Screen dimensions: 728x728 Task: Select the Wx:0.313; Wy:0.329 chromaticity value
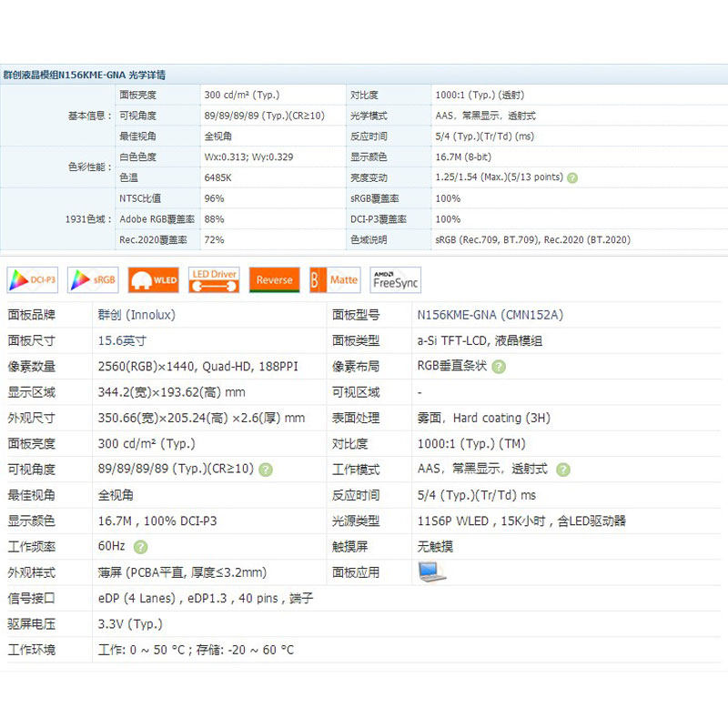(248, 157)
